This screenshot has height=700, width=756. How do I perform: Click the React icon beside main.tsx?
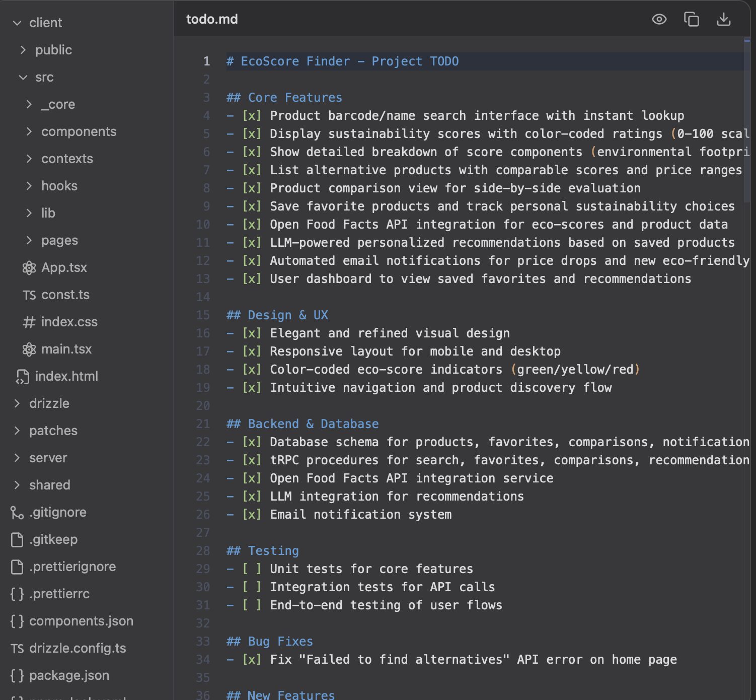pyautogui.click(x=29, y=349)
